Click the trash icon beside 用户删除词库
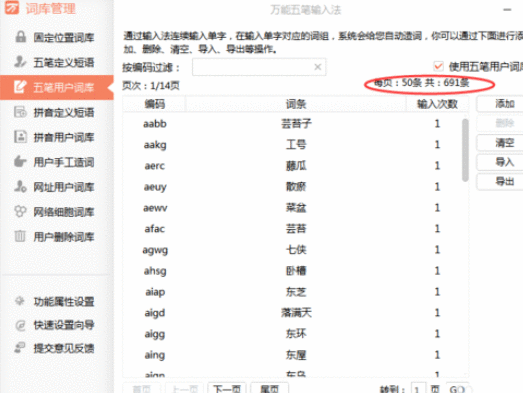The width and height of the screenshot is (523, 393). tap(20, 236)
